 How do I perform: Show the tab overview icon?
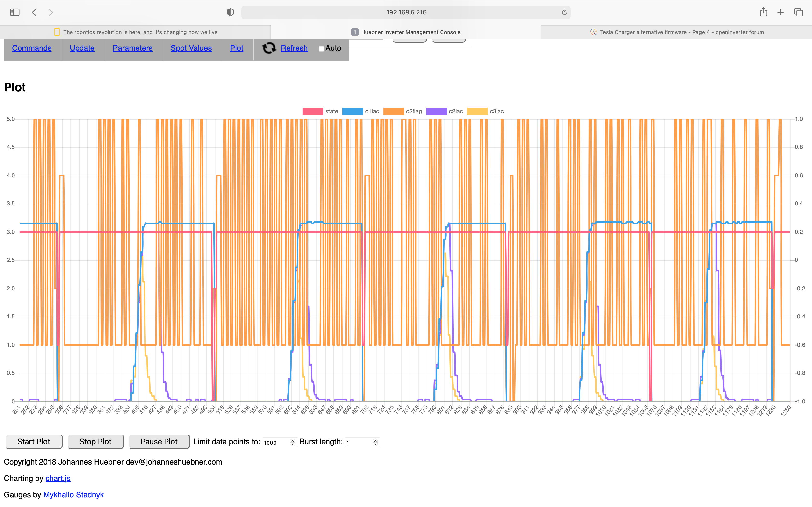[798, 12]
